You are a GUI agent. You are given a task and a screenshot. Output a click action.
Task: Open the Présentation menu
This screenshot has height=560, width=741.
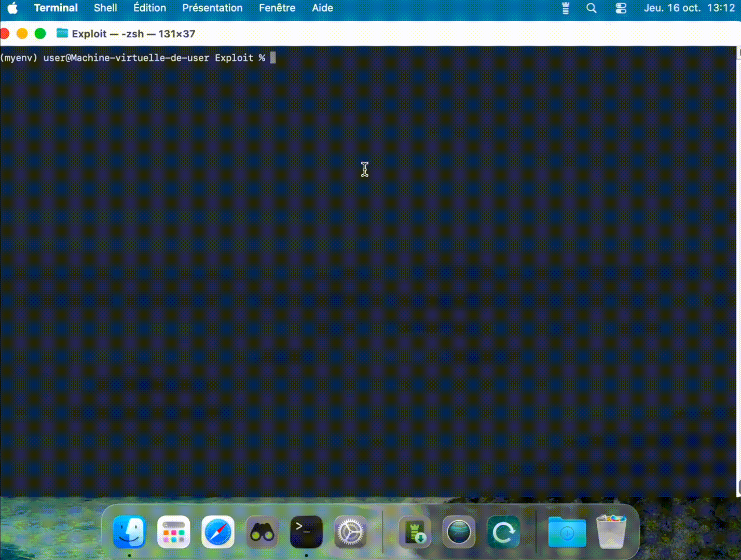coord(212,8)
